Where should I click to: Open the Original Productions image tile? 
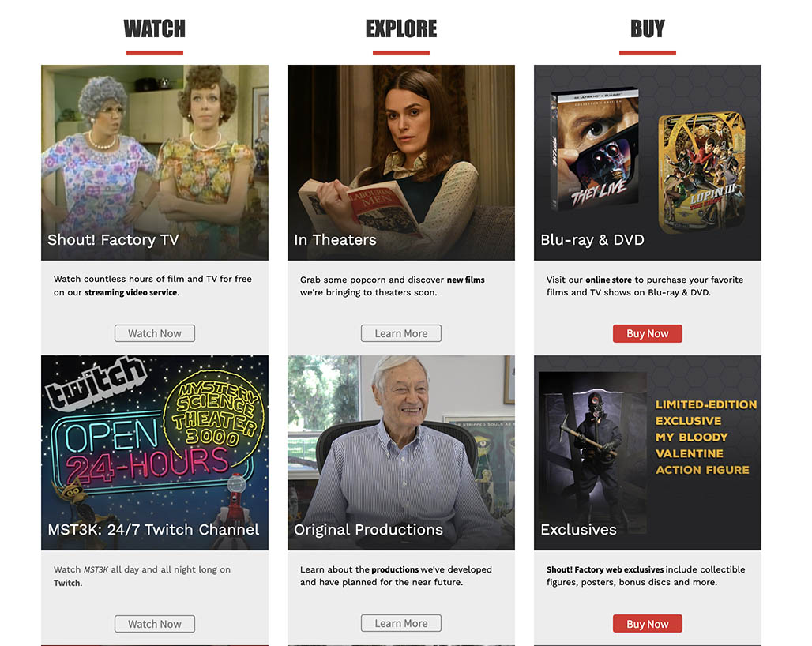tap(401, 453)
